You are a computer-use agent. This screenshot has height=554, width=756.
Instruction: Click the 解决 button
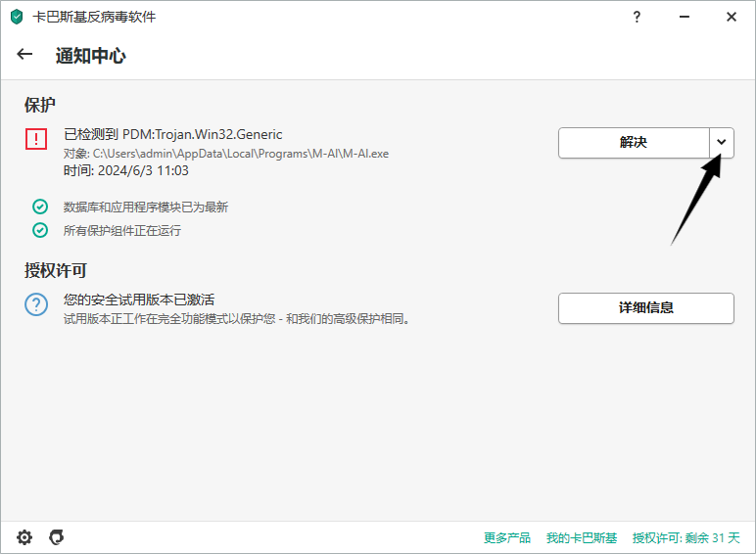point(634,143)
